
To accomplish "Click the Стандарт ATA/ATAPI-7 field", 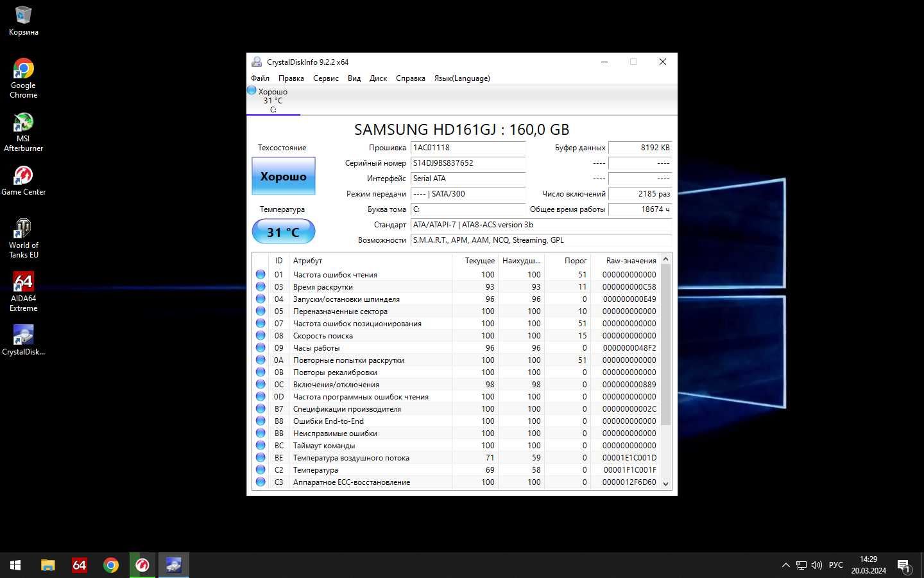I will pyautogui.click(x=541, y=225).
